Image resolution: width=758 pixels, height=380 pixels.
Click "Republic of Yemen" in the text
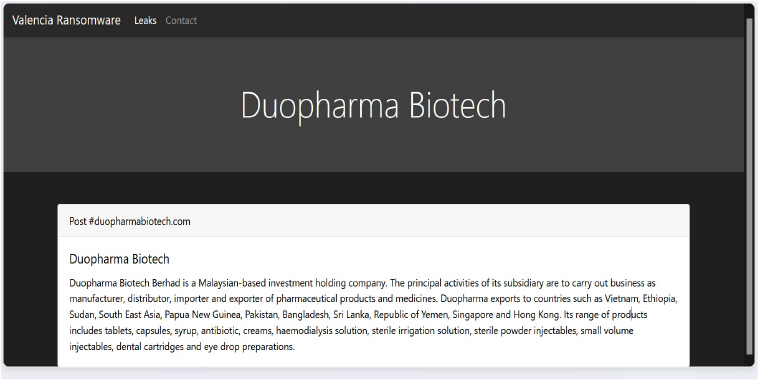tap(410, 315)
